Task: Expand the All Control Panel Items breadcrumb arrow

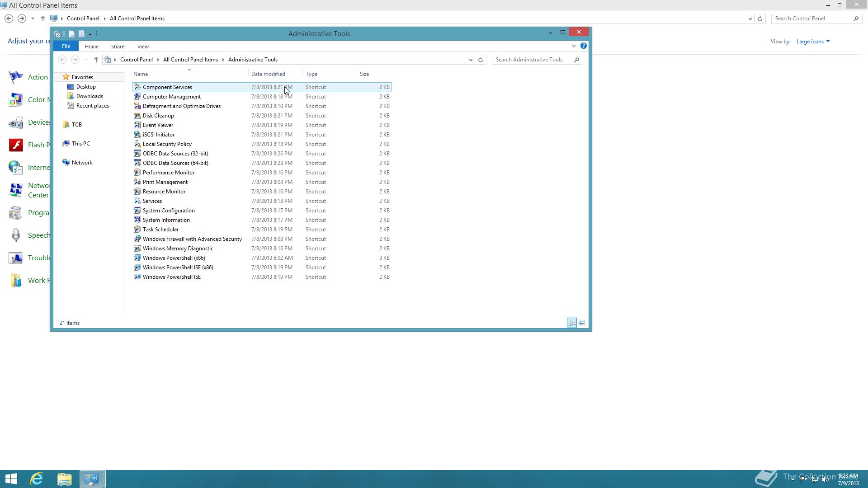Action: click(x=223, y=60)
